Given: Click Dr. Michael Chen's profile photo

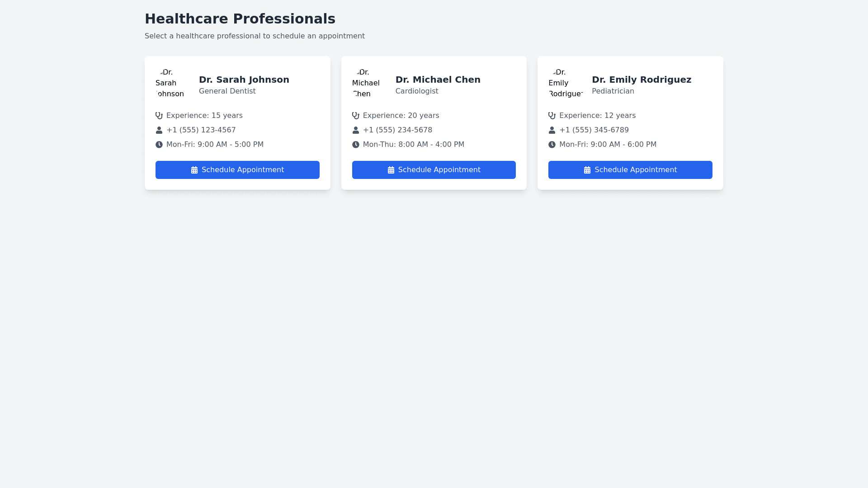Looking at the screenshot, I should [x=368, y=83].
